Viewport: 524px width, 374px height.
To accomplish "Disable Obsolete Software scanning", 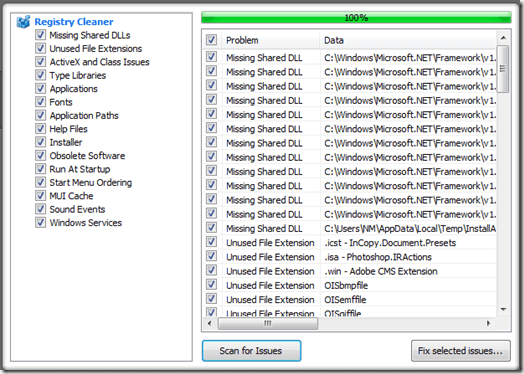I will click(x=40, y=155).
